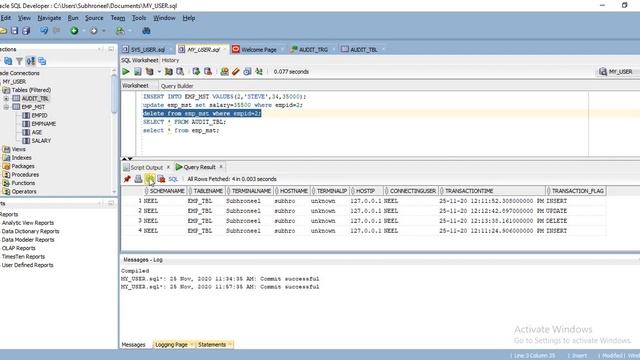This screenshot has width=640, height=360.
Task: Click the Rollback icon in worksheet toolbar
Action: (x=208, y=72)
